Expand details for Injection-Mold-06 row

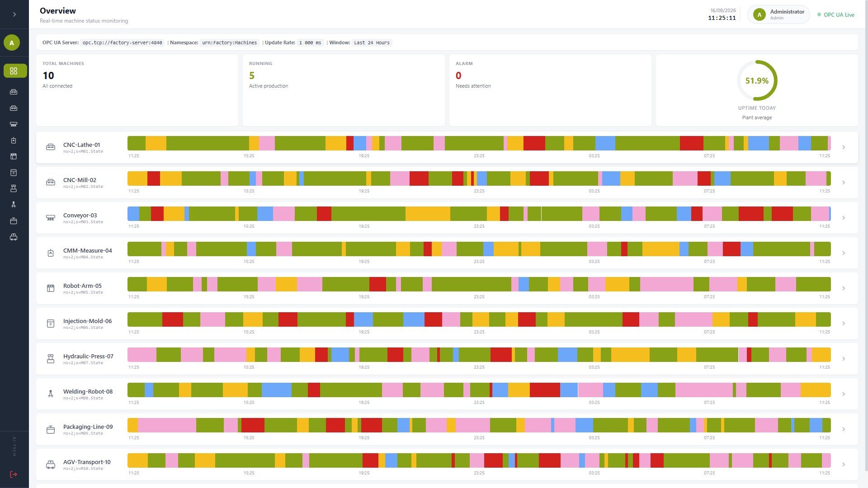click(844, 324)
